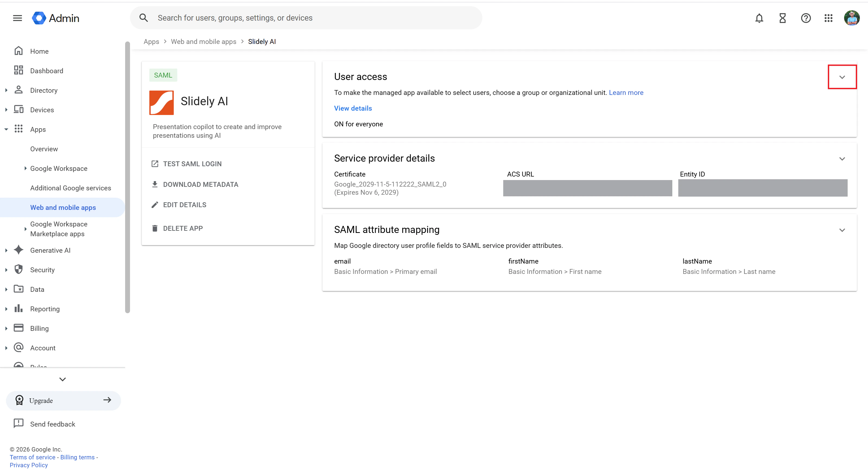
Task: Click TEST SAML LOGIN
Action: point(186,164)
